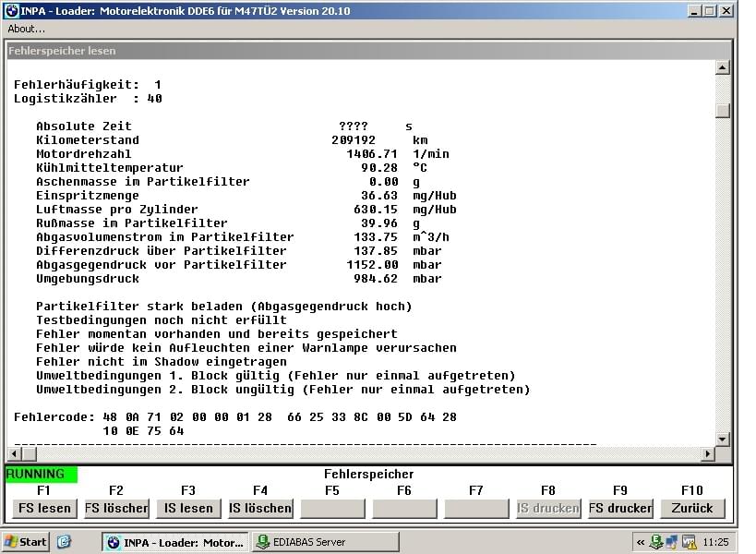Click the IS löschen button under F4
The image size is (756, 554).
pos(260,508)
